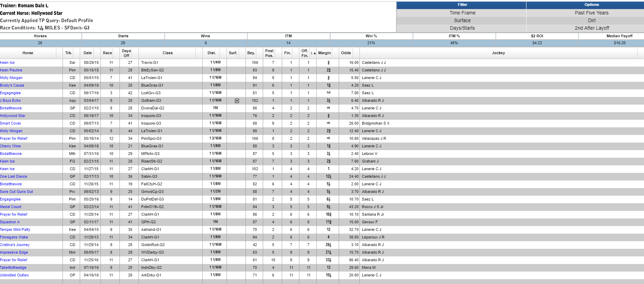
Task: Open the Options tab header
Action: pyautogui.click(x=592, y=5)
